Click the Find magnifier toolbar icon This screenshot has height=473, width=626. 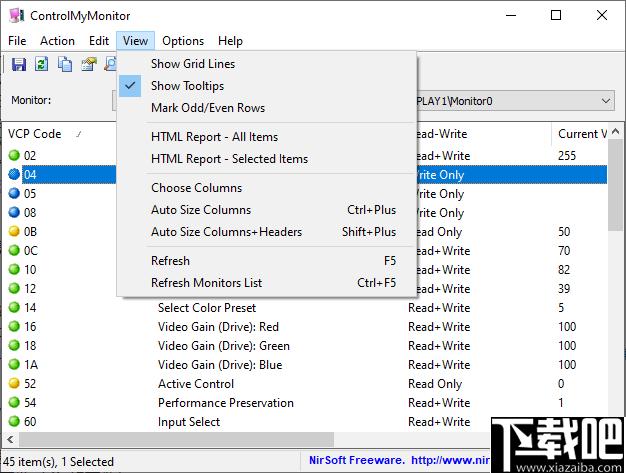110,64
